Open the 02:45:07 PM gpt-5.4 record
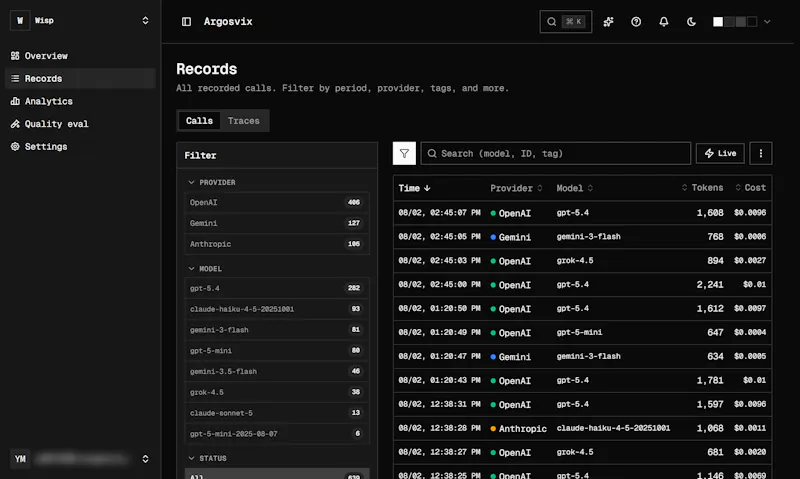This screenshot has height=479, width=800. 582,213
